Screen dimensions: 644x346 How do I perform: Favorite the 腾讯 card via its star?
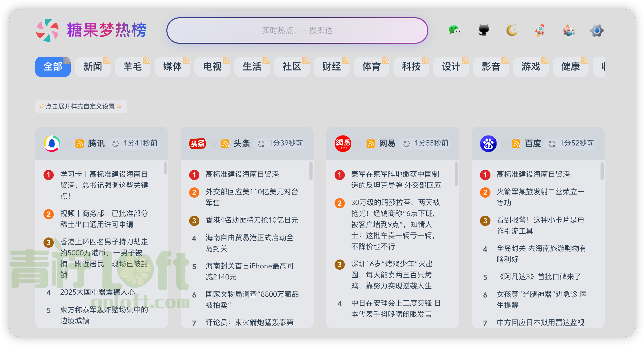(x=68, y=144)
